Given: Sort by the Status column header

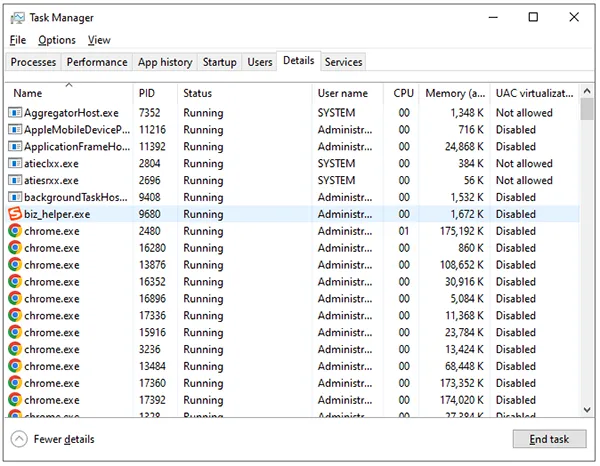Looking at the screenshot, I should pyautogui.click(x=245, y=93).
